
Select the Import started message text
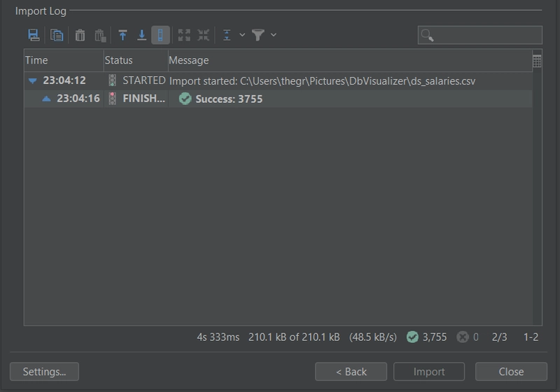[322, 81]
